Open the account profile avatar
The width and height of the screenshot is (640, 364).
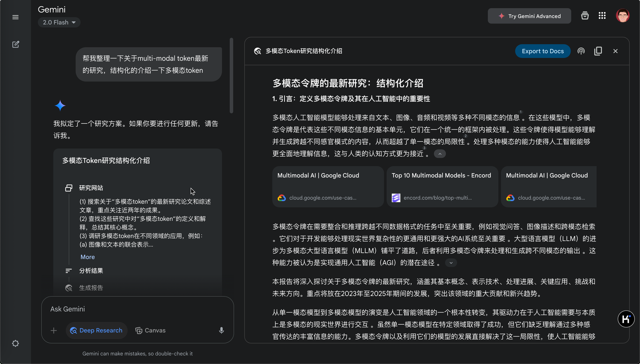click(x=622, y=16)
